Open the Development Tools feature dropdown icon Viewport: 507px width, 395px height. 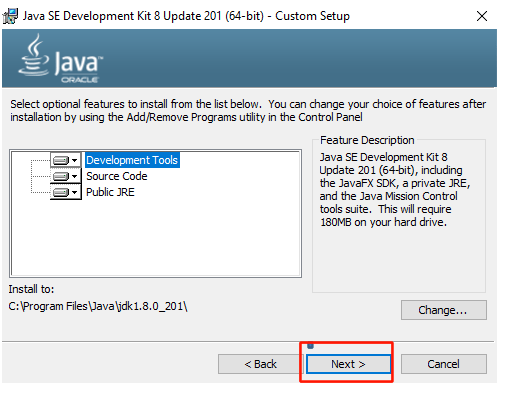[66, 160]
